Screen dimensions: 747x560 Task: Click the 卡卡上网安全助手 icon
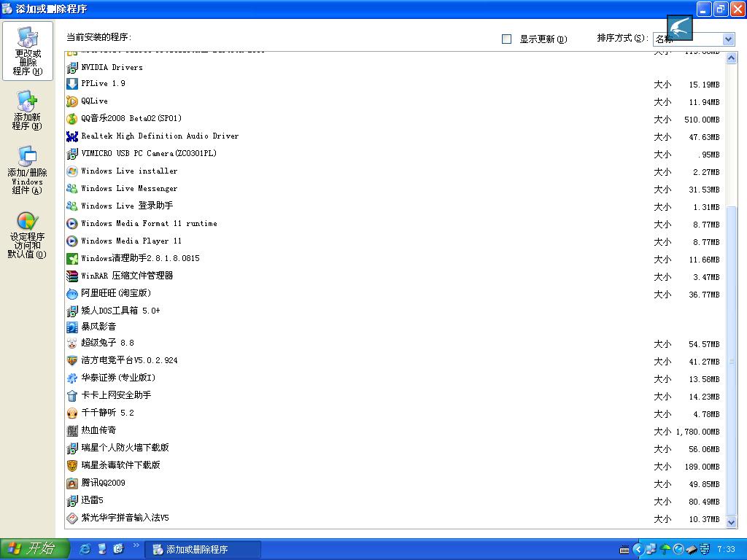(x=72, y=396)
